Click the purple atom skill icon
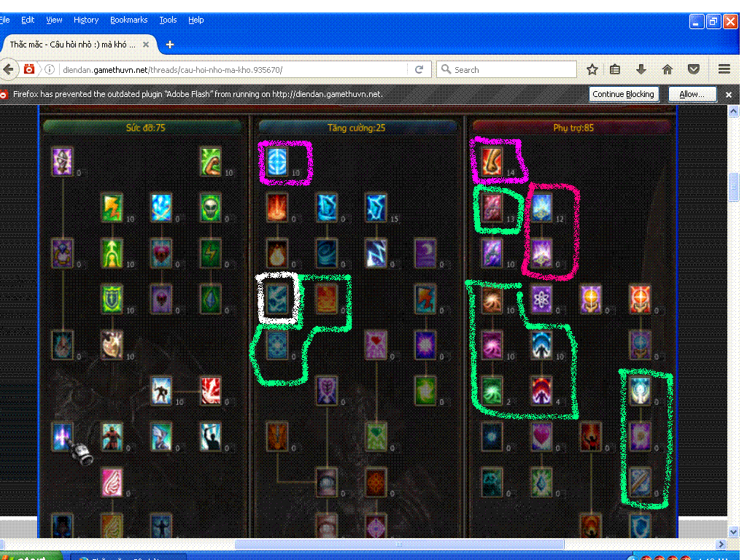 point(542,299)
